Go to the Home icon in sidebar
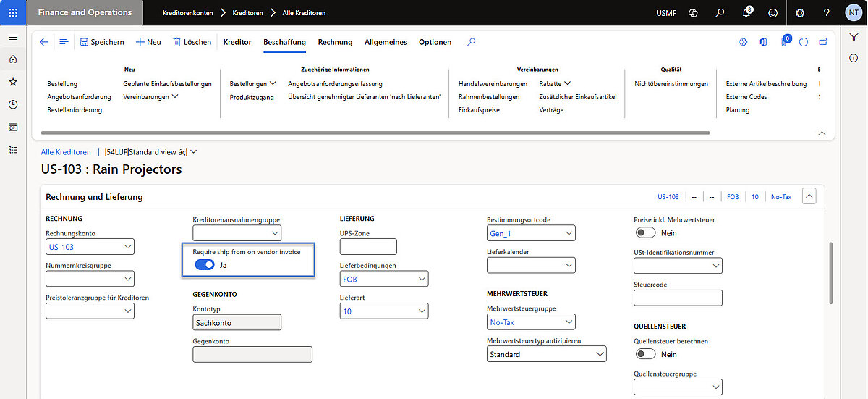868x399 pixels. [13, 59]
